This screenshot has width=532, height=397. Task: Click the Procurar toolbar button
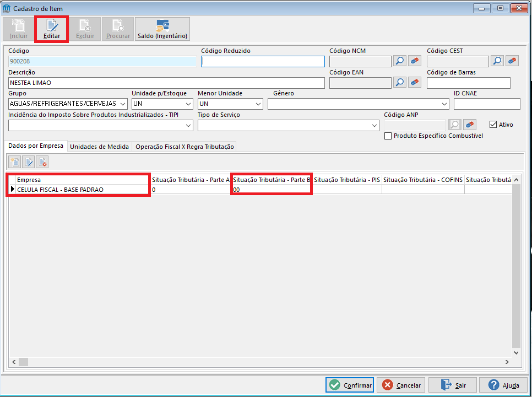[118, 29]
